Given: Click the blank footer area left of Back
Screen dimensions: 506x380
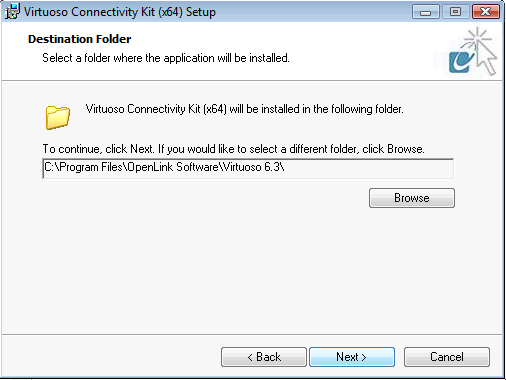Looking at the screenshot, I should coord(110,357).
